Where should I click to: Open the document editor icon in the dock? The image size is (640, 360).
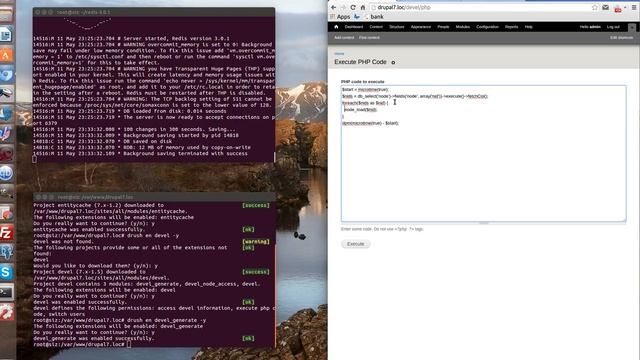(x=7, y=35)
